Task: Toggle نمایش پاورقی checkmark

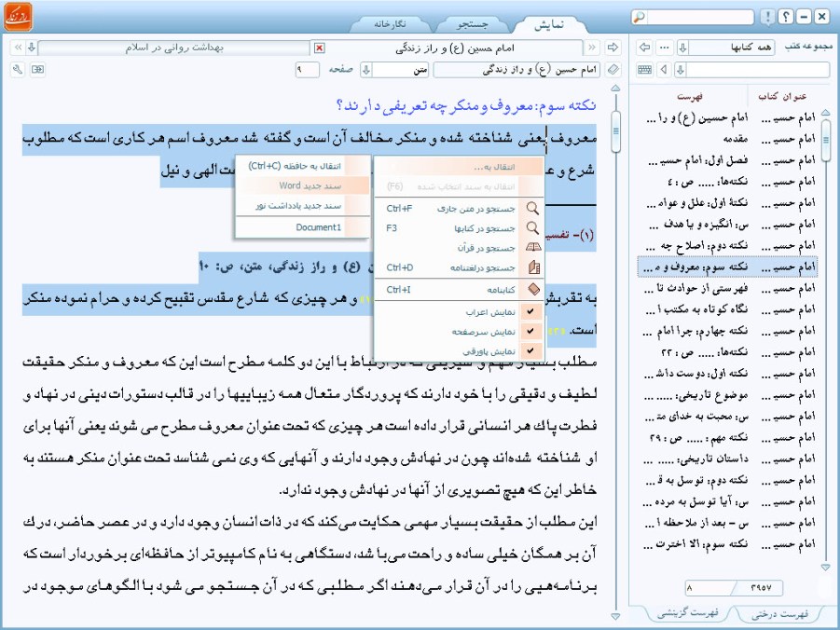Action: [530, 351]
